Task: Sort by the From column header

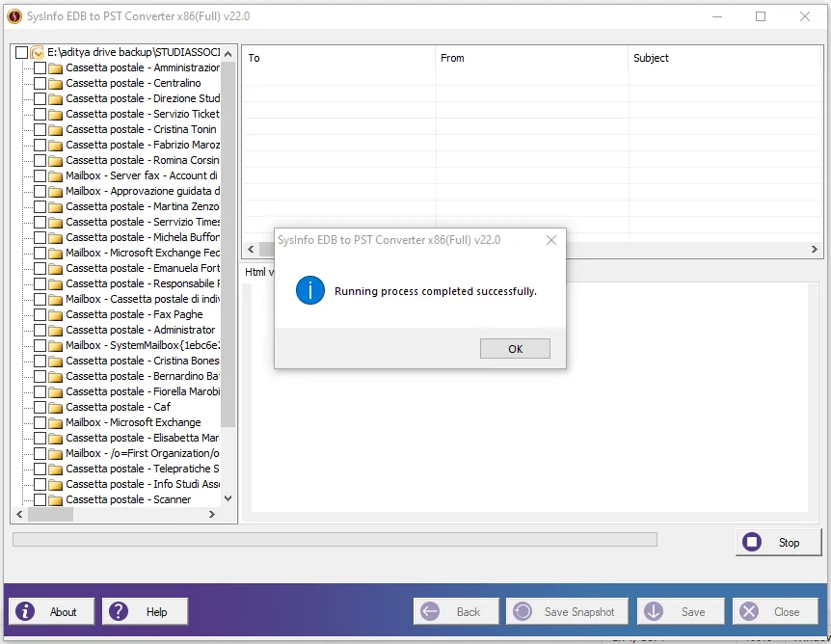Action: (x=452, y=58)
